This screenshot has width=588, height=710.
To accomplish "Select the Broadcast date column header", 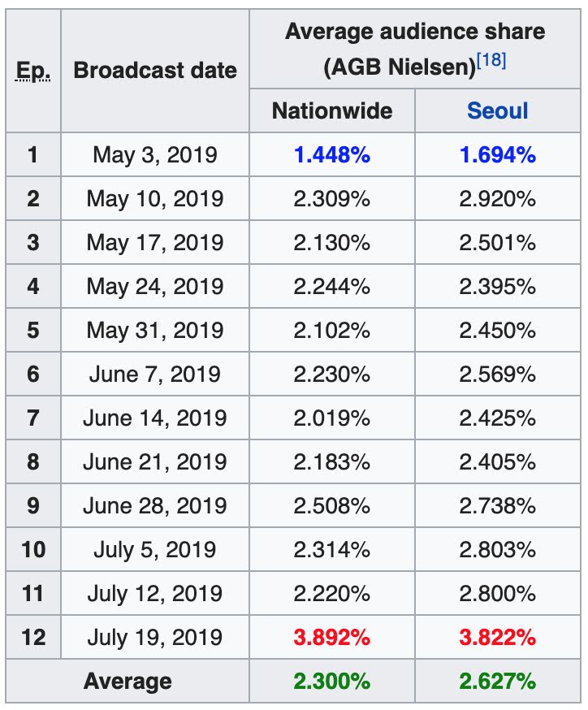I will tap(155, 71).
